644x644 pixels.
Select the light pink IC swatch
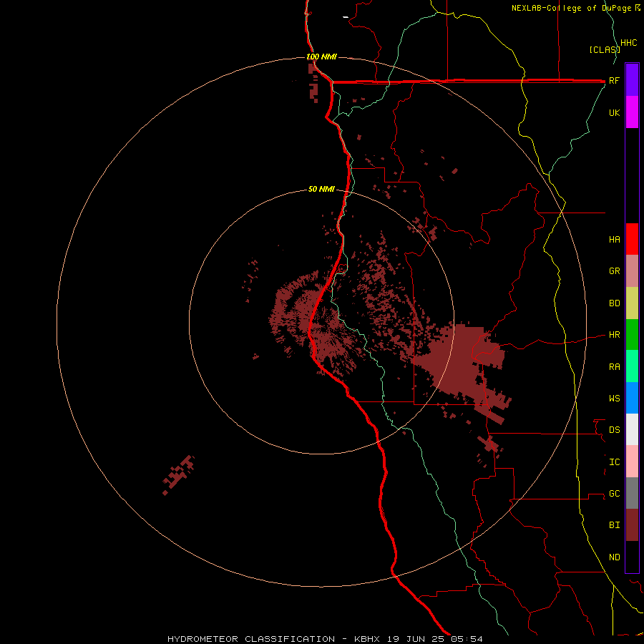[632, 462]
